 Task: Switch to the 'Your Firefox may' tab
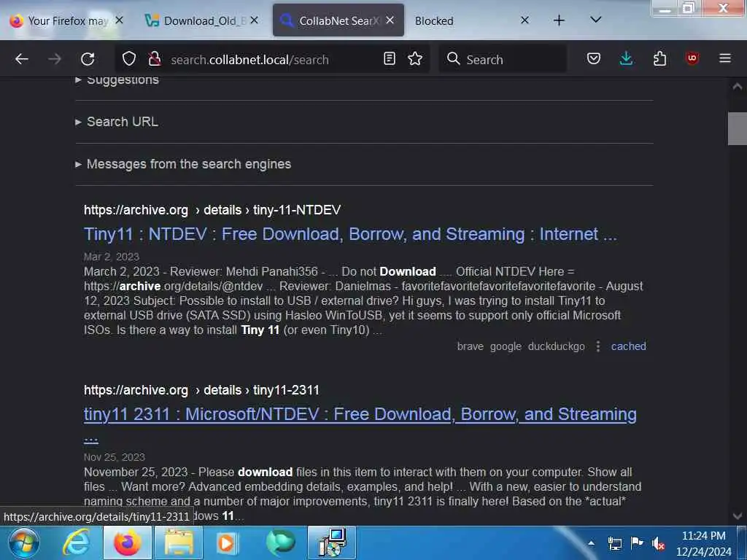click(61, 21)
